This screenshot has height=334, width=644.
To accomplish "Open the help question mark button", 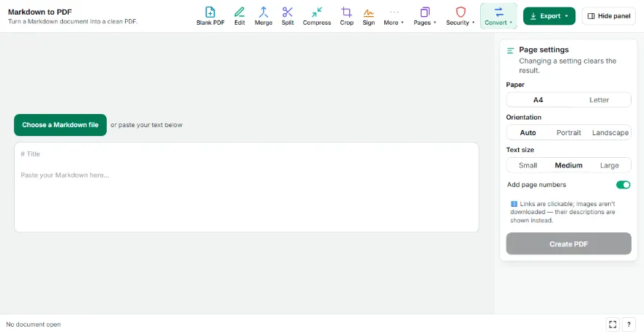I will (629, 324).
